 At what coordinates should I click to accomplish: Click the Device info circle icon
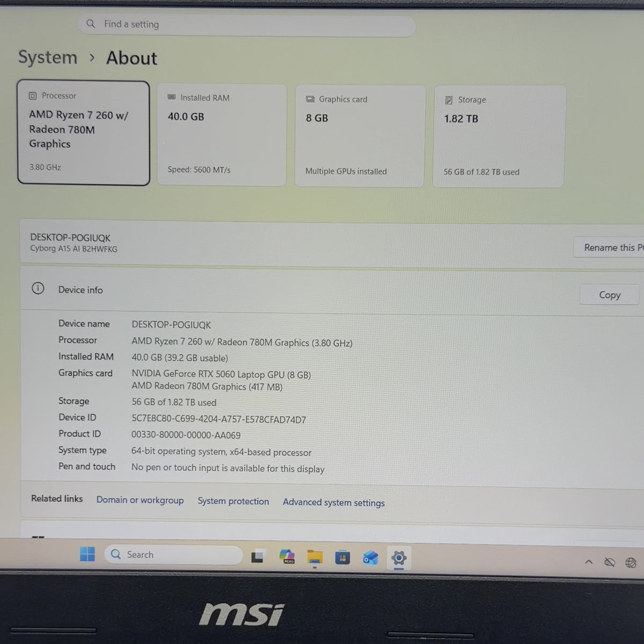click(x=38, y=288)
